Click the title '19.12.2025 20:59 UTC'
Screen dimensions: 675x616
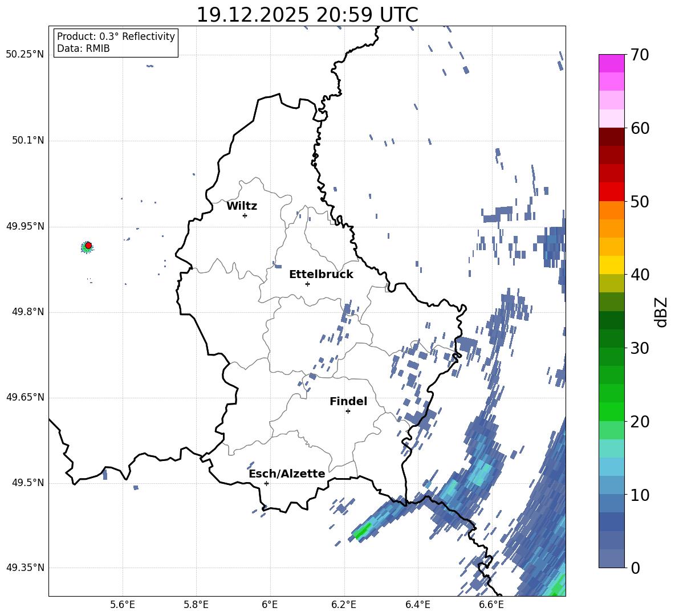tap(307, 15)
